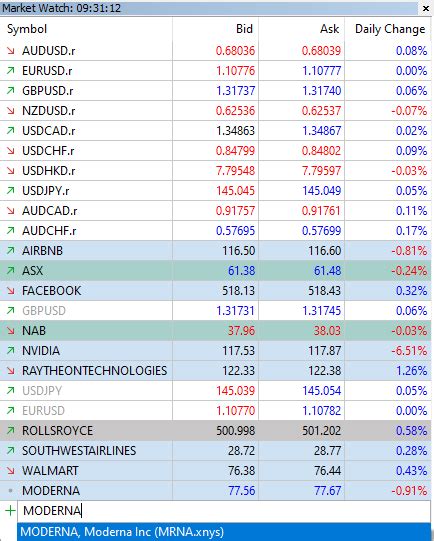Select MODERNA, Moderna Inc suggestion
The width and height of the screenshot is (434, 541).
pyautogui.click(x=225, y=532)
